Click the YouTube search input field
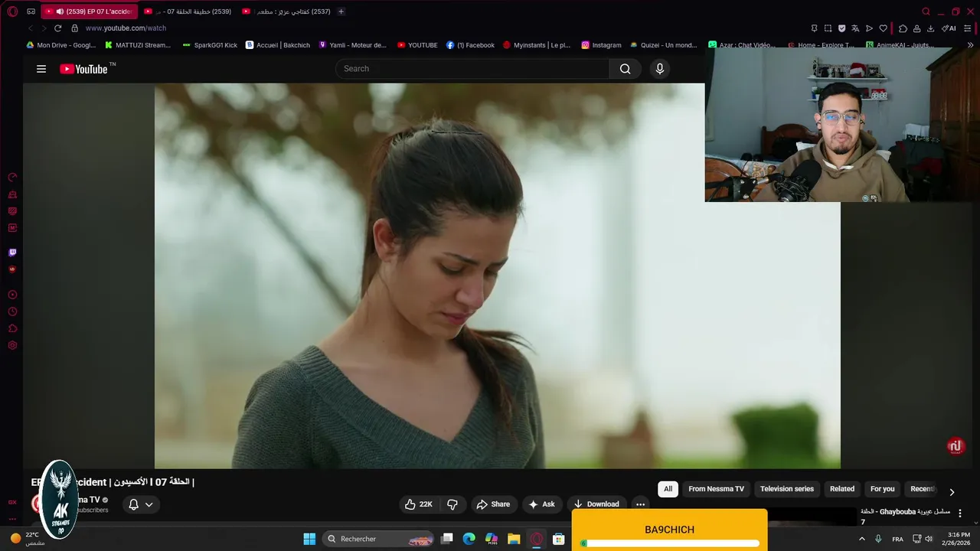980x551 pixels. pyautogui.click(x=472, y=69)
